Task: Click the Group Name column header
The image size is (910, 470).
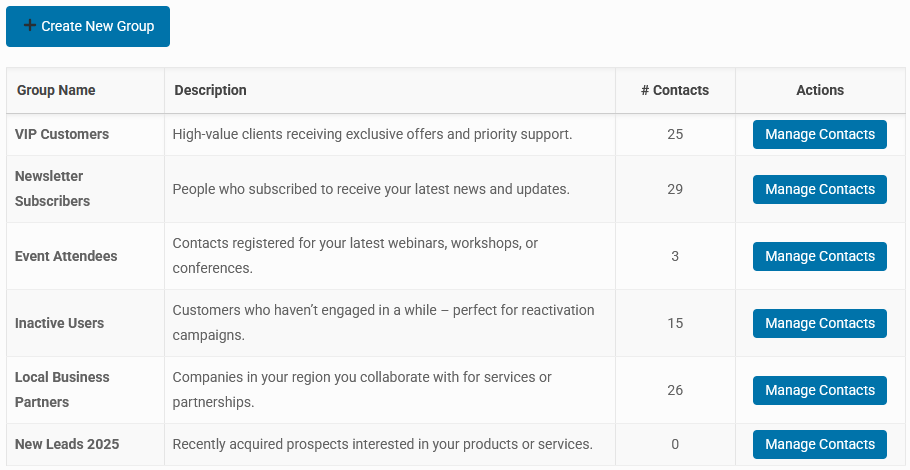Action: [56, 90]
